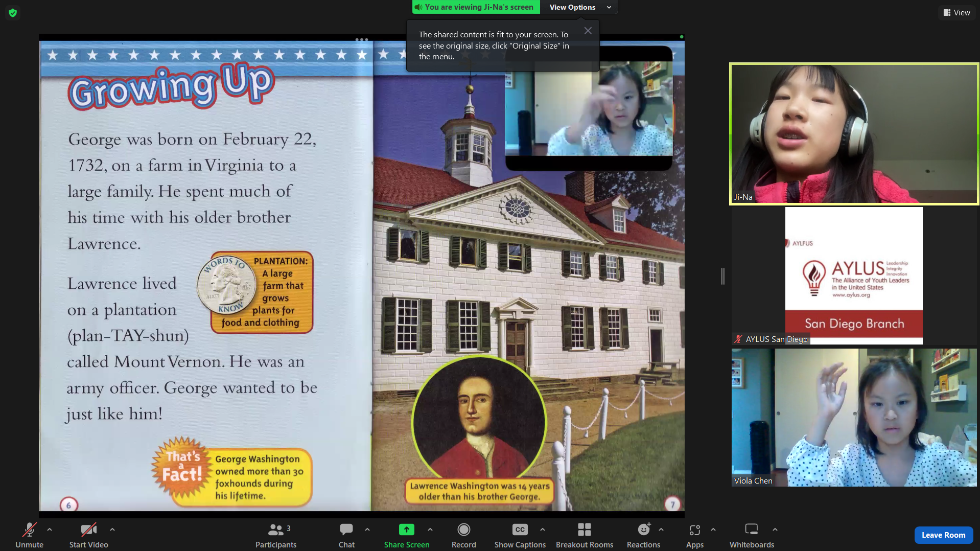Image resolution: width=980 pixels, height=551 pixels.
Task: Open Breakout Rooms
Action: pos(585,535)
